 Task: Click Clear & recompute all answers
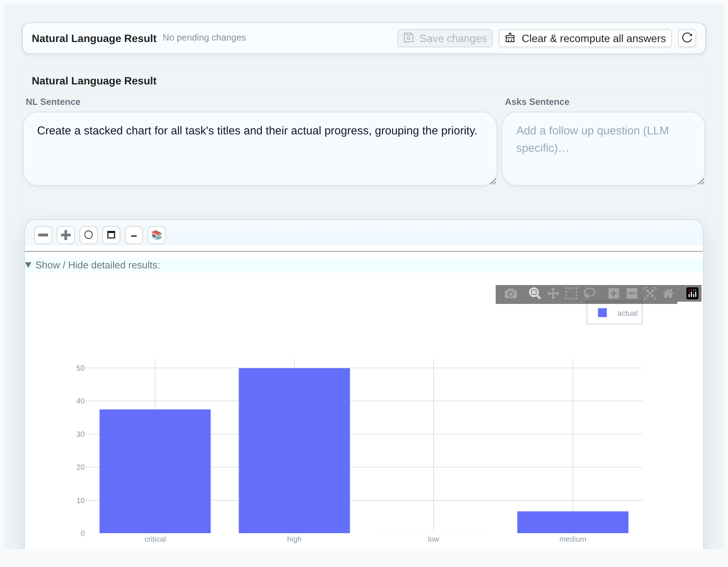point(585,38)
